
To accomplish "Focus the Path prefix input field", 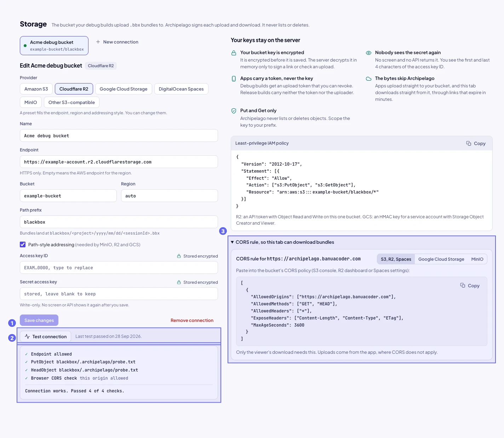I will tap(119, 222).
